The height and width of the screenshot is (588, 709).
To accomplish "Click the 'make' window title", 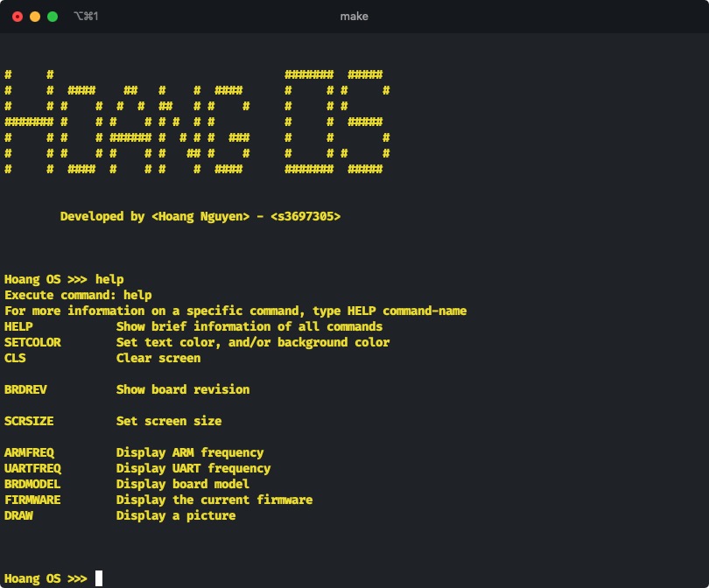I will point(354,17).
